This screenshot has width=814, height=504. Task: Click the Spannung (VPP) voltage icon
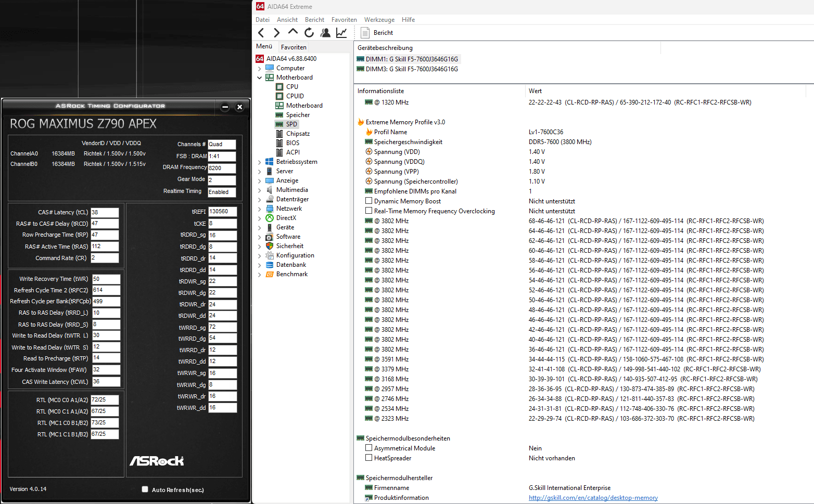[x=369, y=172]
